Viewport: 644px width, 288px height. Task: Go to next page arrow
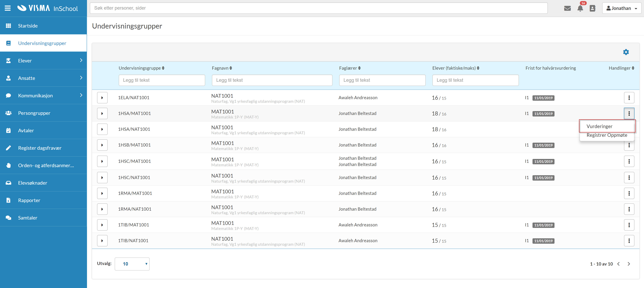629,264
